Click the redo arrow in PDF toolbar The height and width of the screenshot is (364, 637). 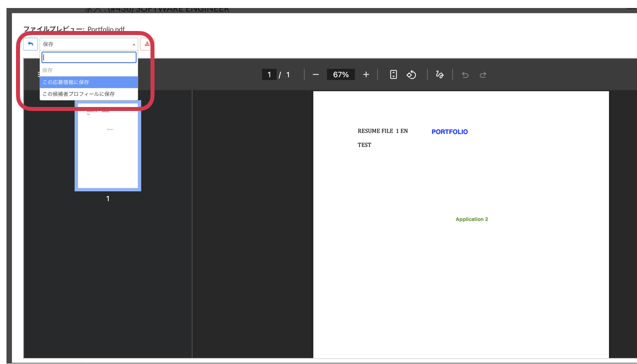point(483,75)
